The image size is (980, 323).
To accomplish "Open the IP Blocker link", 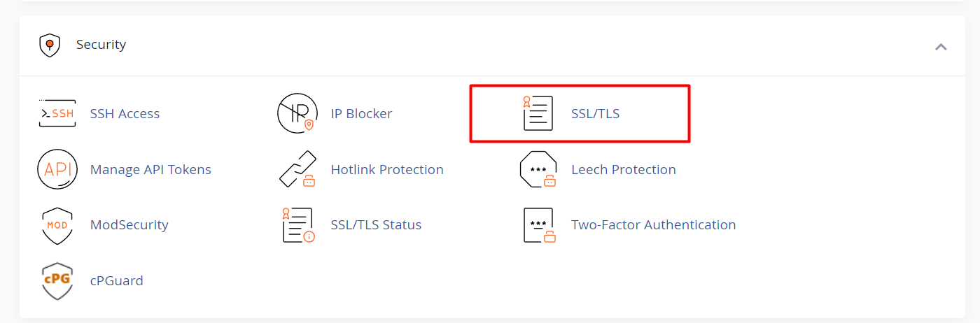I will pyautogui.click(x=361, y=113).
